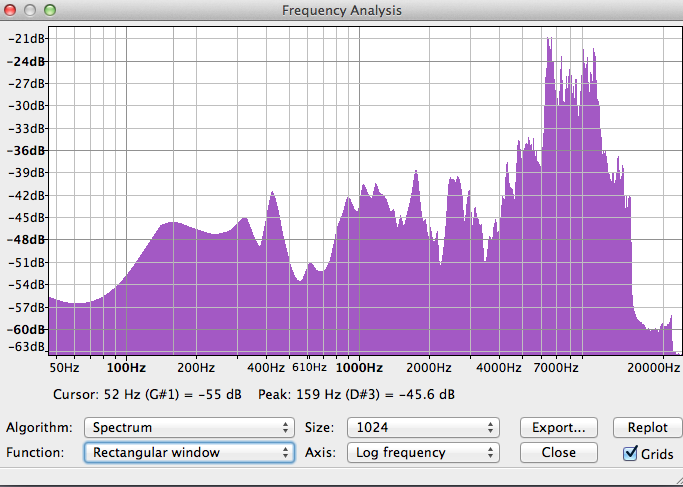Viewport: 683px width, 487px height.
Task: Expand the Function dropdown set to Rectangular window
Action: (x=189, y=452)
